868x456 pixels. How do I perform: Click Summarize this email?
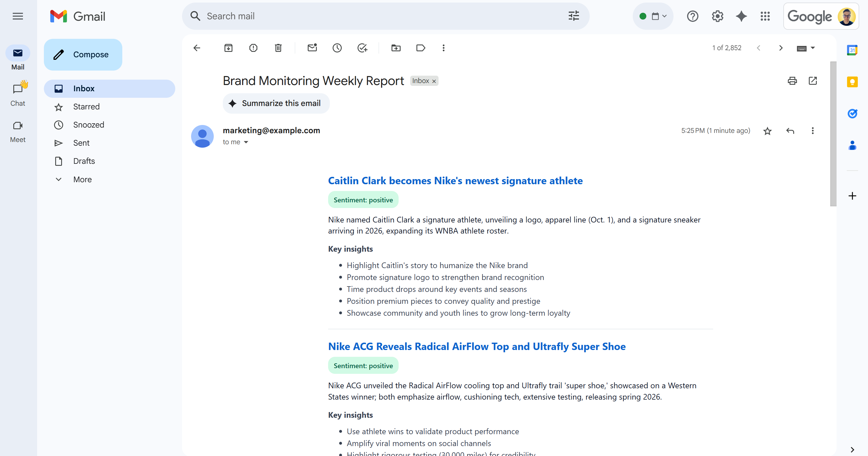pyautogui.click(x=276, y=103)
